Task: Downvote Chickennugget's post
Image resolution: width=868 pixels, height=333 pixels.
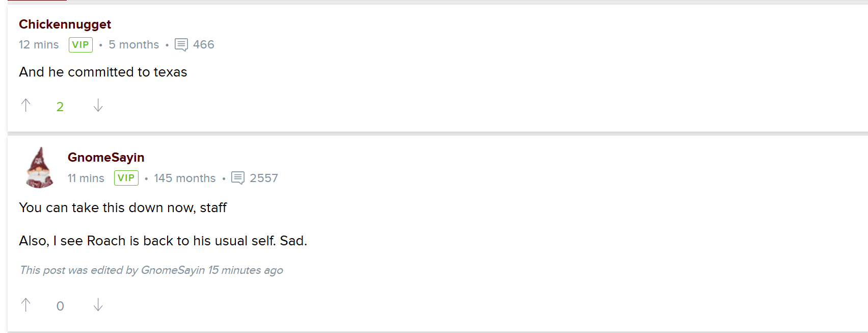Action: 98,106
